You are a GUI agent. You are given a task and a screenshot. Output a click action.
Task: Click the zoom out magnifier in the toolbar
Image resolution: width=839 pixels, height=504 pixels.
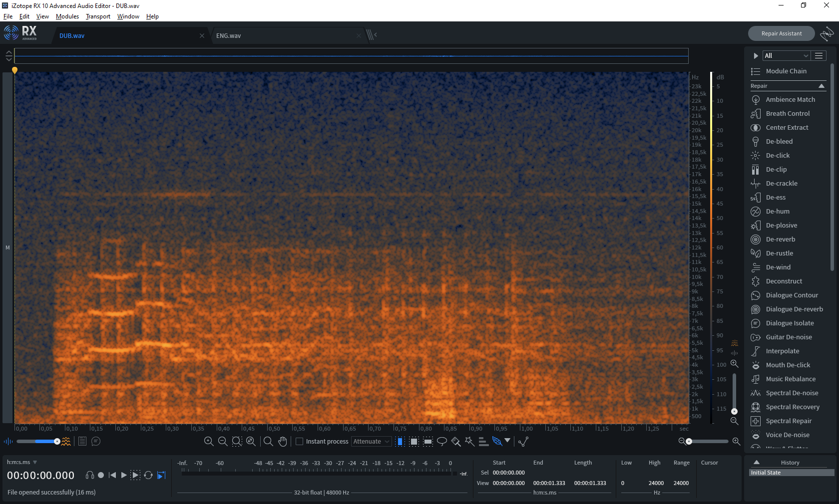coord(223,441)
